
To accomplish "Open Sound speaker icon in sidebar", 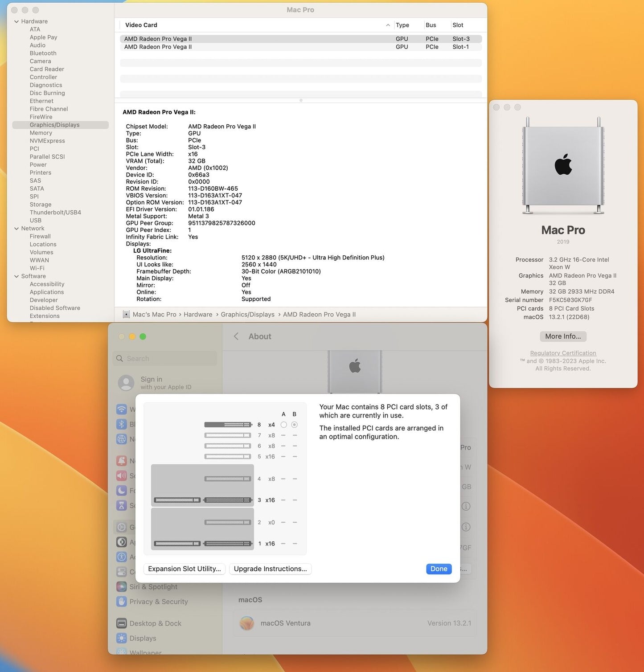I will (x=121, y=476).
